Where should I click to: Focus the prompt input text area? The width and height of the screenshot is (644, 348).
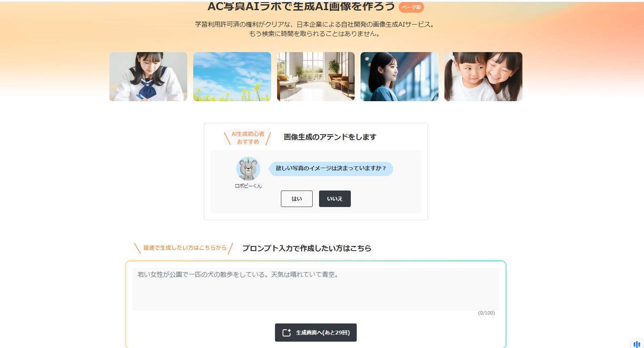click(316, 289)
